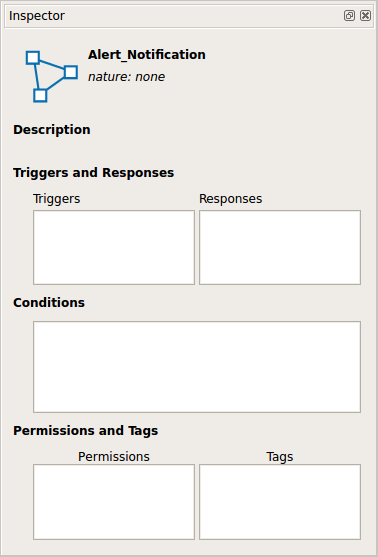Screen dimensions: 378x557
Task: Float the Inspector panel with the undock icon
Action: tap(349, 16)
